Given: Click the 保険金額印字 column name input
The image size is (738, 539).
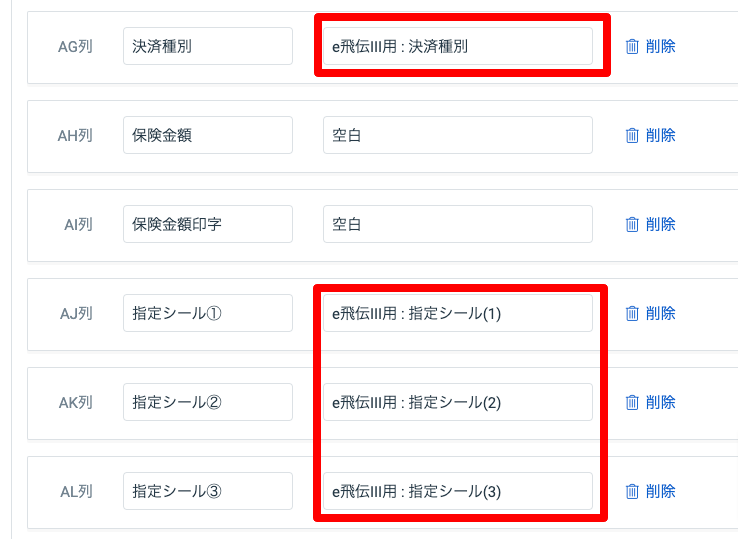Looking at the screenshot, I should click(208, 224).
